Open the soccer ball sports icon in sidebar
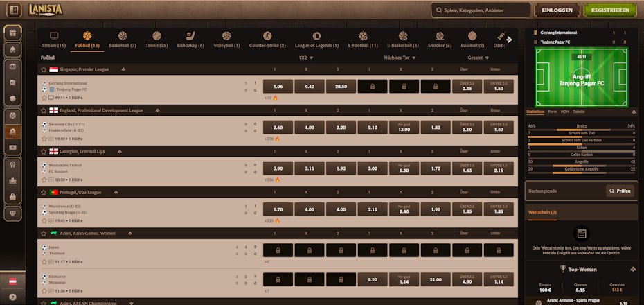This screenshot has width=644, height=305. (x=12, y=116)
